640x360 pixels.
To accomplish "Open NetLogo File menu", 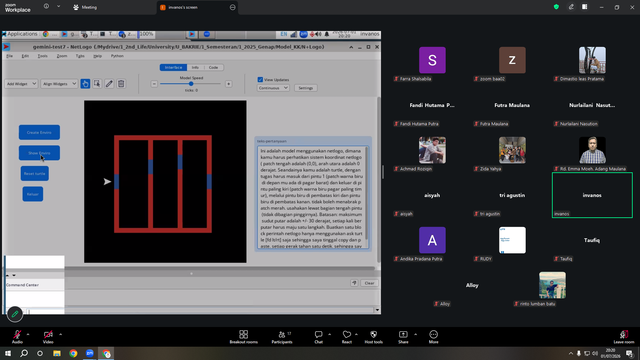I will pos(10,56).
